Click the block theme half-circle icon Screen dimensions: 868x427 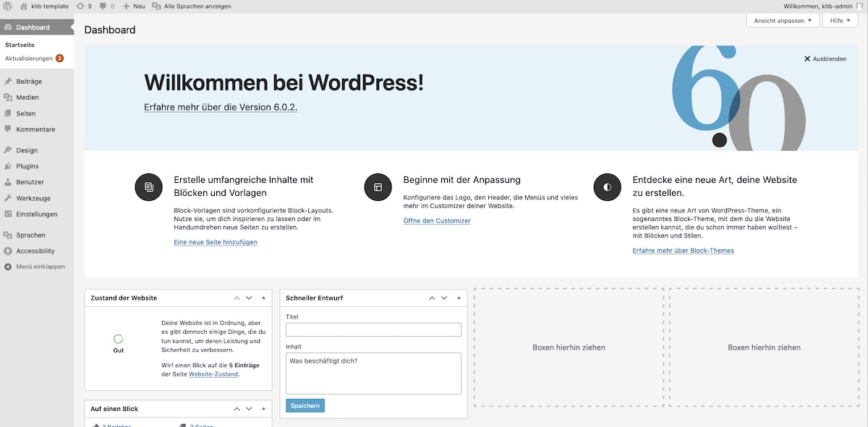[607, 187]
